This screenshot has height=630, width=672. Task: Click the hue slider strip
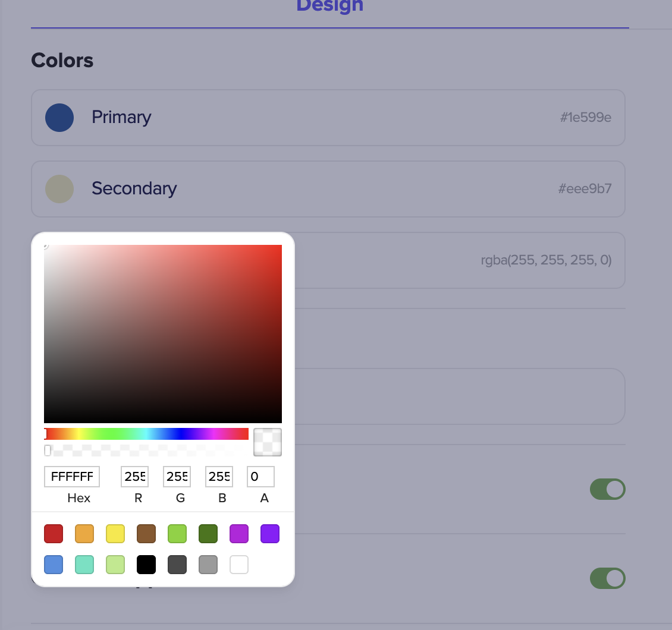[x=146, y=433]
